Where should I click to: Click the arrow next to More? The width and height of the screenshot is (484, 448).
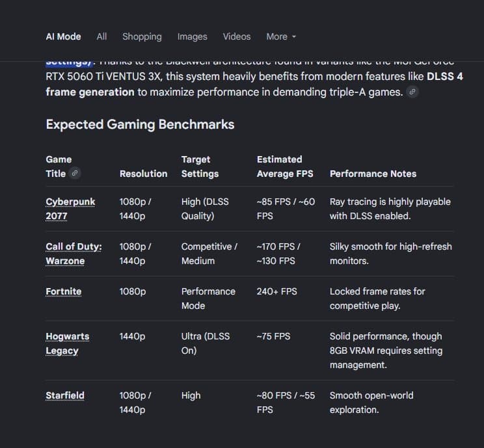coord(294,36)
